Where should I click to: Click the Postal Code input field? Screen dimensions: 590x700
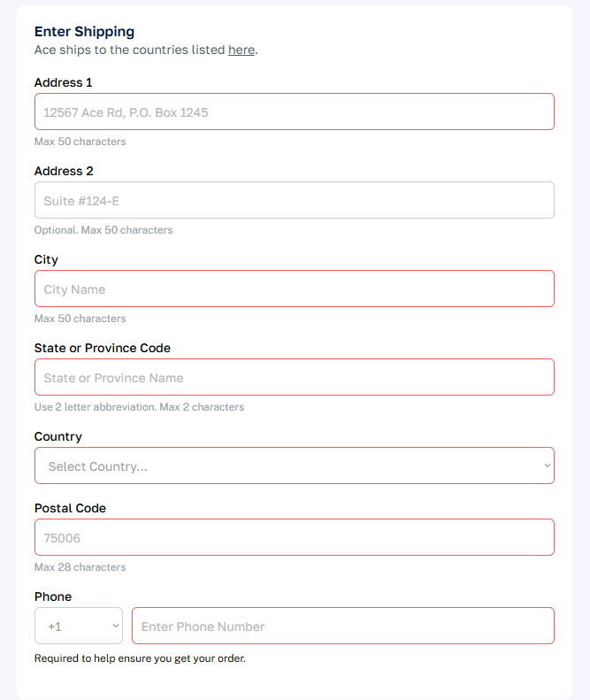[295, 537]
